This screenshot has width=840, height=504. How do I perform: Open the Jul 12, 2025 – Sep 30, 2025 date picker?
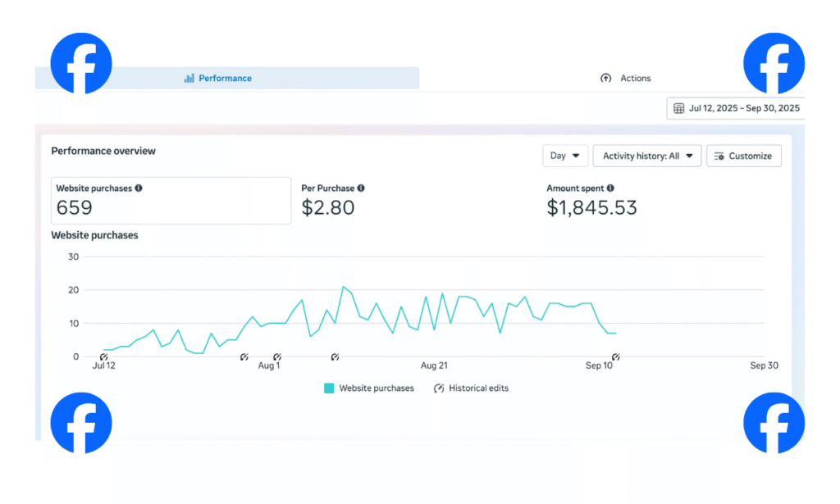tap(736, 108)
